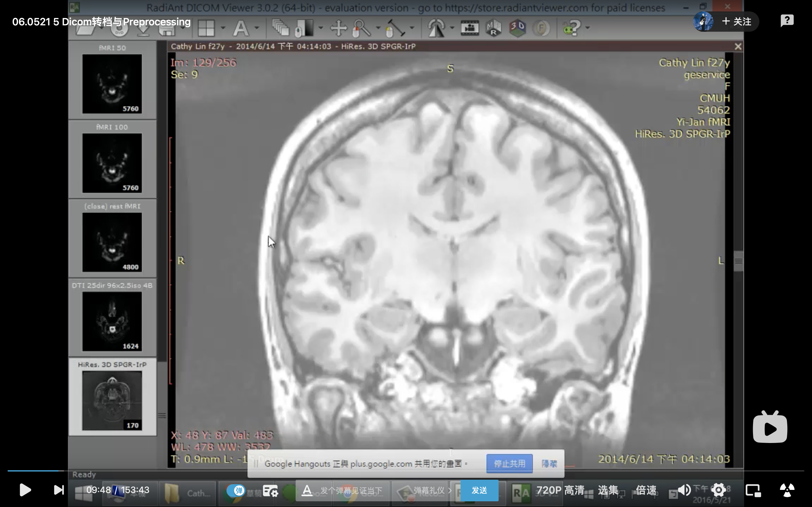The width and height of the screenshot is (812, 507).
Task: Toggle the danmaku bullet comments switch
Action: point(236,490)
